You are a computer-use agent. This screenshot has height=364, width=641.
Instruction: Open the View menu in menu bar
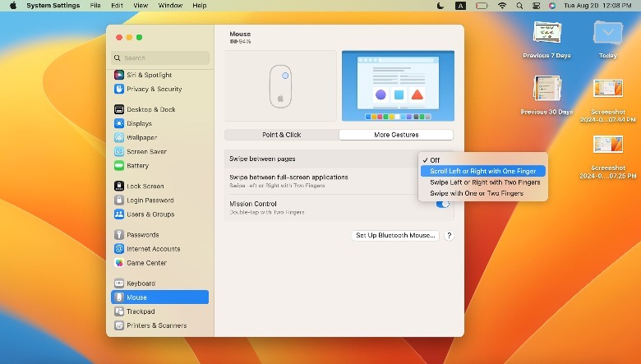[141, 6]
